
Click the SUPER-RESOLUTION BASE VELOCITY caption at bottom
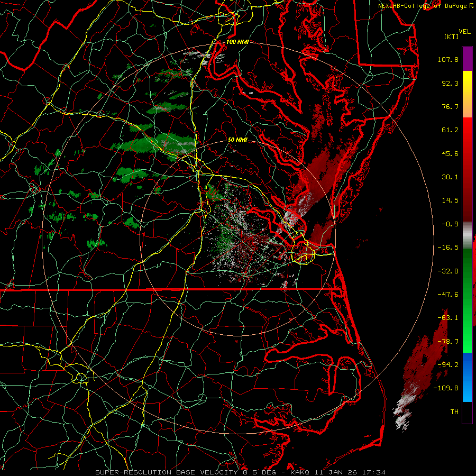coord(241,472)
